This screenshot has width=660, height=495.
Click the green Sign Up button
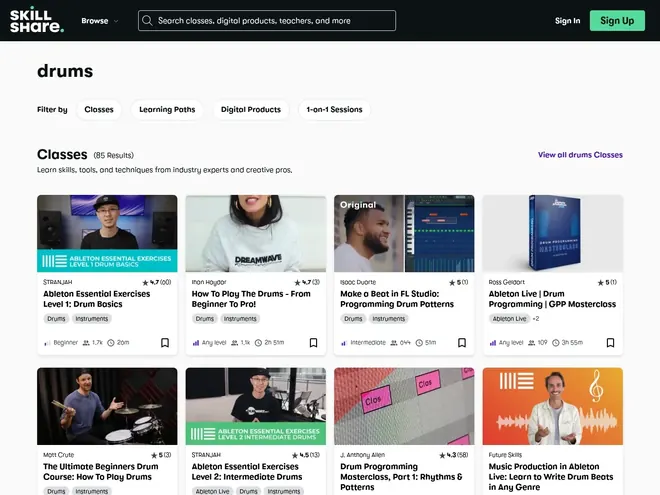click(x=617, y=21)
